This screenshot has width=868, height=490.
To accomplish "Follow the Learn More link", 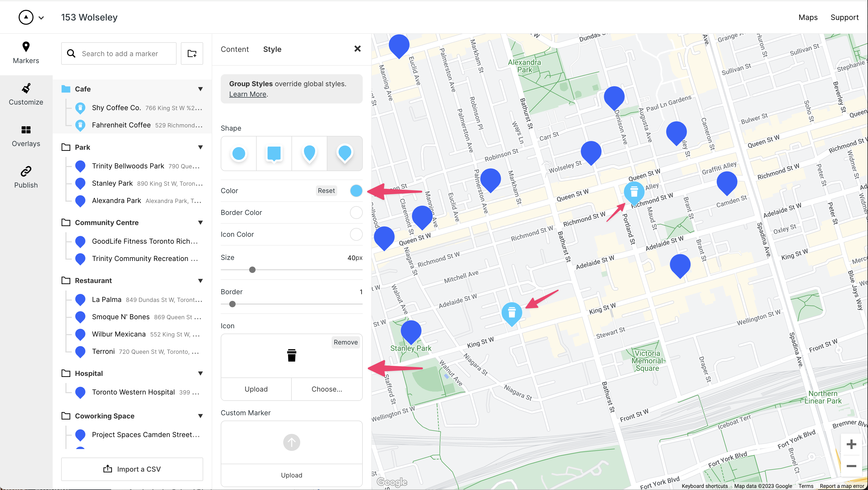I will coord(248,94).
